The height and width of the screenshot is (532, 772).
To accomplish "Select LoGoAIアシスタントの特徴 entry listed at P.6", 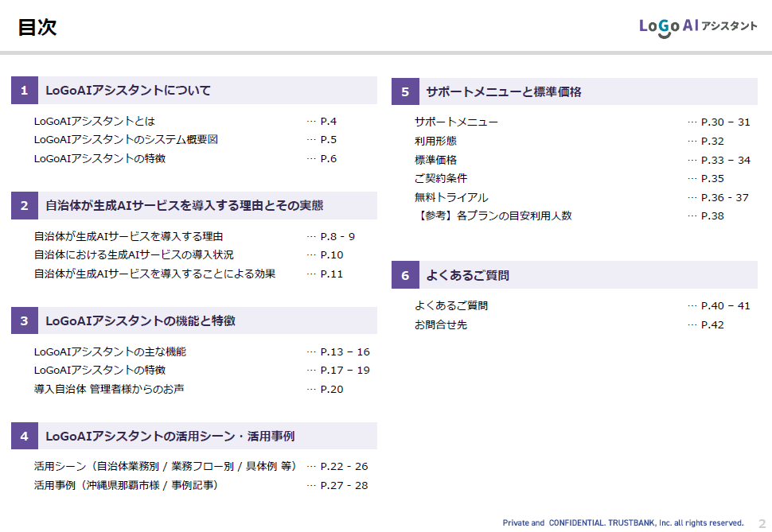I will point(100,158).
